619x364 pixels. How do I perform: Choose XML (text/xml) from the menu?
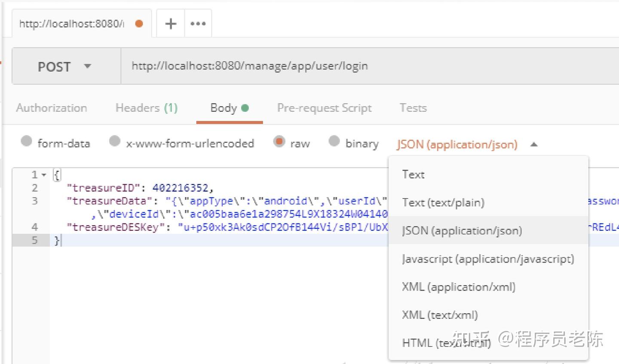point(440,315)
